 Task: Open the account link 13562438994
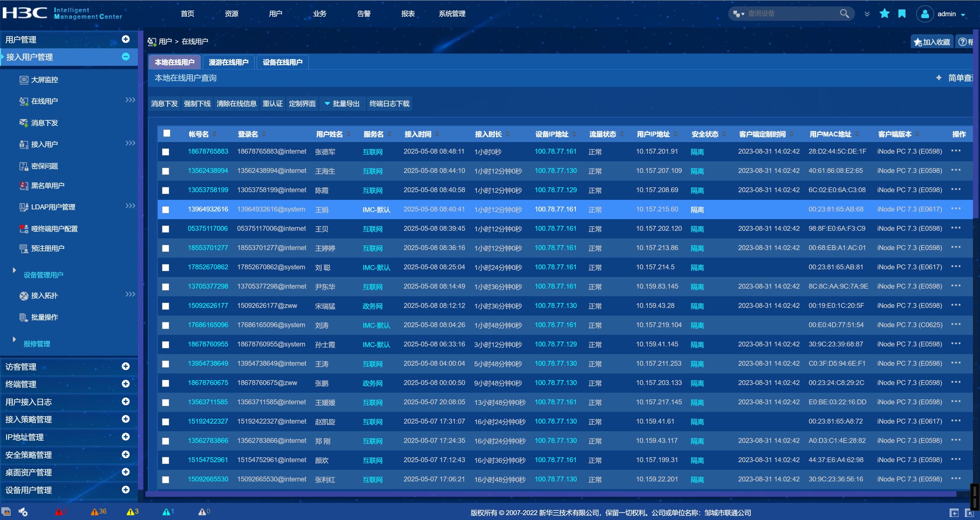point(208,171)
